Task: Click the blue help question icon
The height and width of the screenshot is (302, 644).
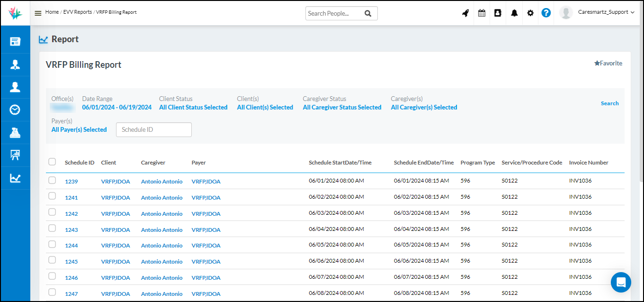Action: point(546,13)
